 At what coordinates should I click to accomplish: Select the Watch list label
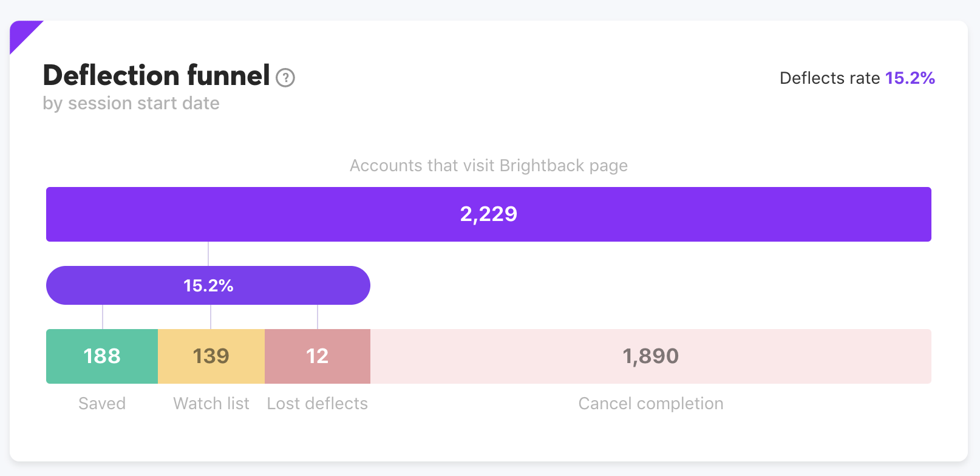coord(211,403)
